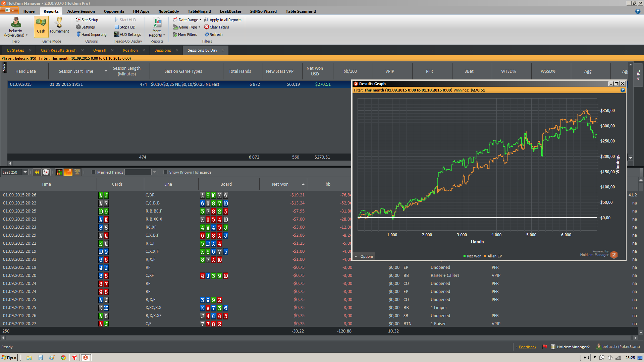Click the replayer cards icon
The height and width of the screenshot is (362, 644).
[46, 172]
